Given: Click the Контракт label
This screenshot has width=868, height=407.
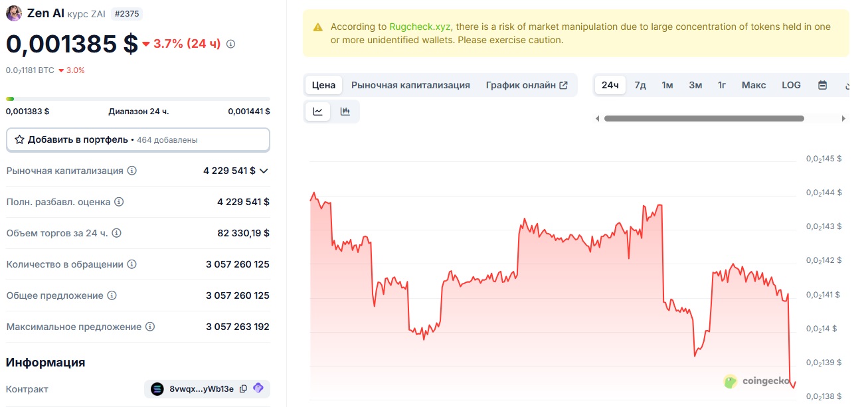Looking at the screenshot, I should point(27,389).
